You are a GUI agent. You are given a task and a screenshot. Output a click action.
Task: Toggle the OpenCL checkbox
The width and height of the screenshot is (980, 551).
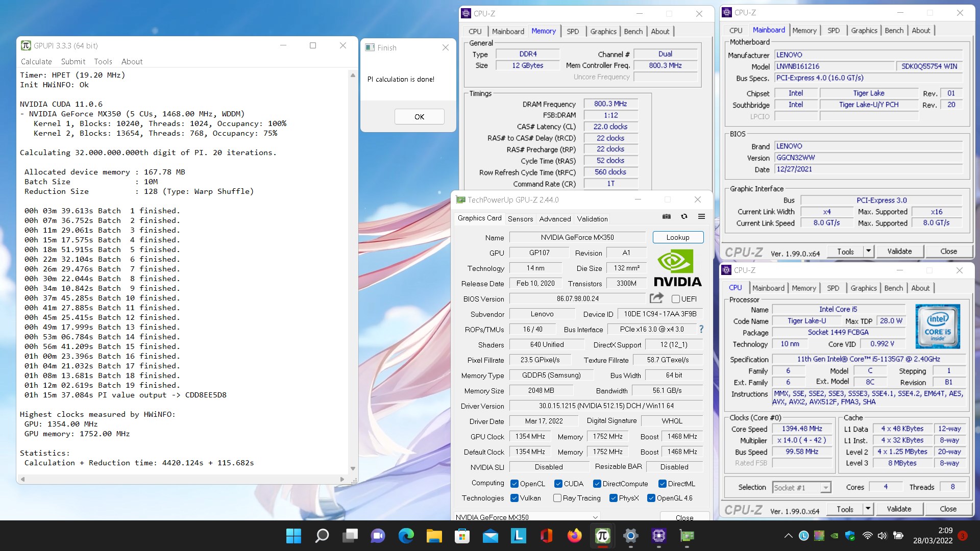point(515,484)
